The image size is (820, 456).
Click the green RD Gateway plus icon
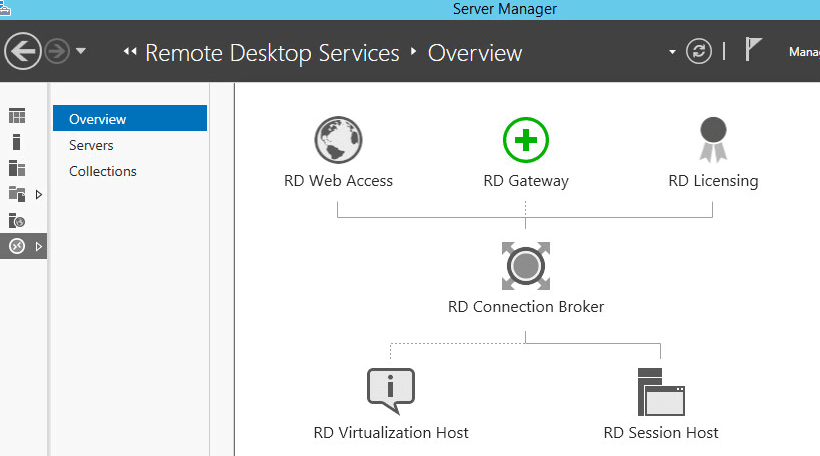click(525, 140)
